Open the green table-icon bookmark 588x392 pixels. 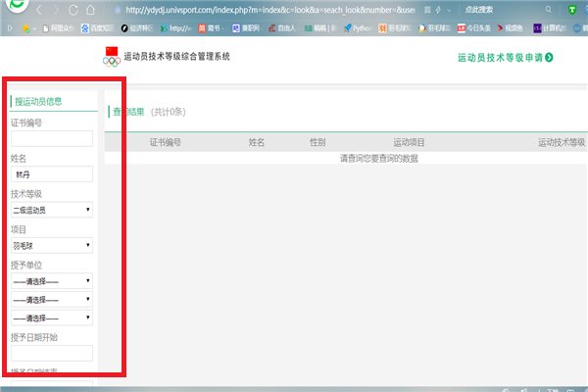click(319, 28)
